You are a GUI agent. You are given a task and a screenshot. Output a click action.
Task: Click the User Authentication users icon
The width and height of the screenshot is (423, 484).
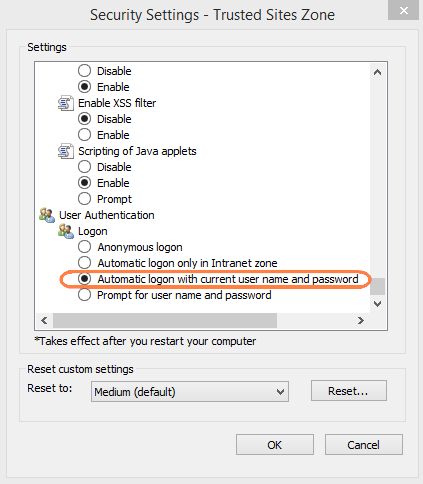47,215
